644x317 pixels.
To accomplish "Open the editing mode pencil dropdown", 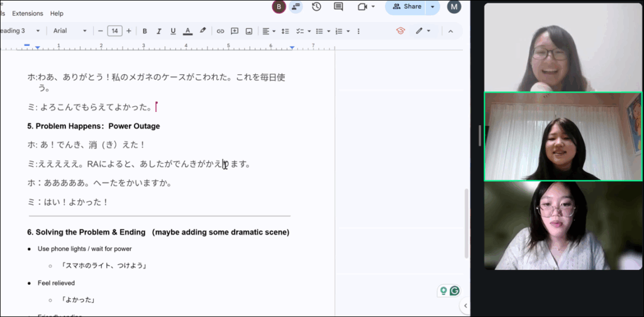I will coord(423,31).
